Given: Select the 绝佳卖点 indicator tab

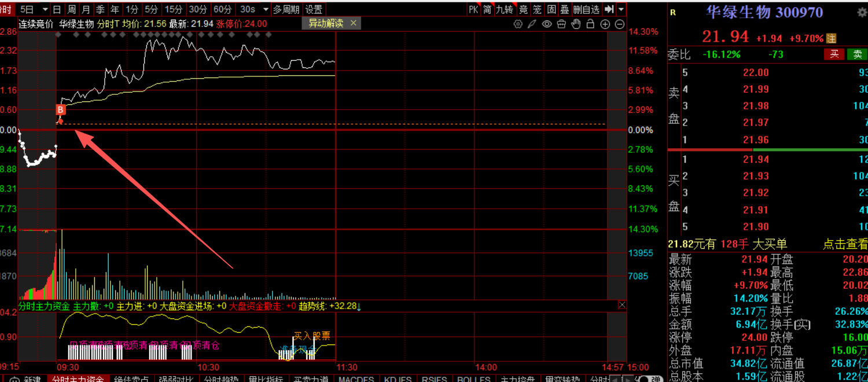Looking at the screenshot, I should click(132, 379).
